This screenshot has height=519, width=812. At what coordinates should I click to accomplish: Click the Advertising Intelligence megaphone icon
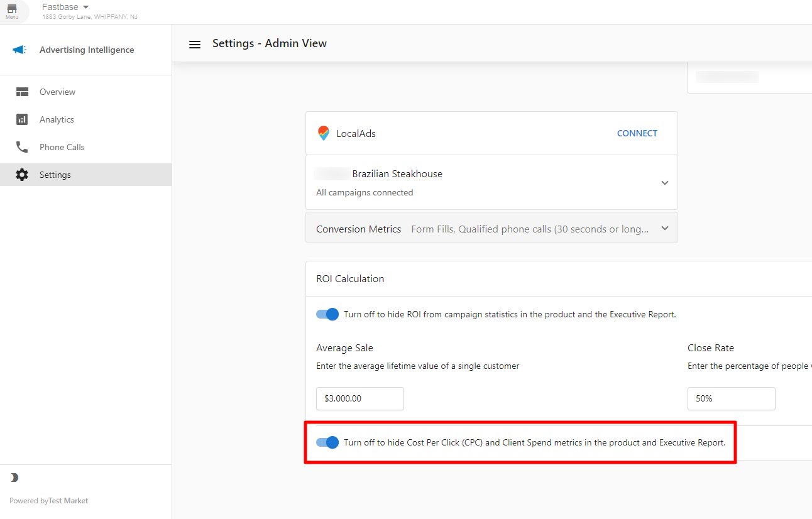[19, 50]
